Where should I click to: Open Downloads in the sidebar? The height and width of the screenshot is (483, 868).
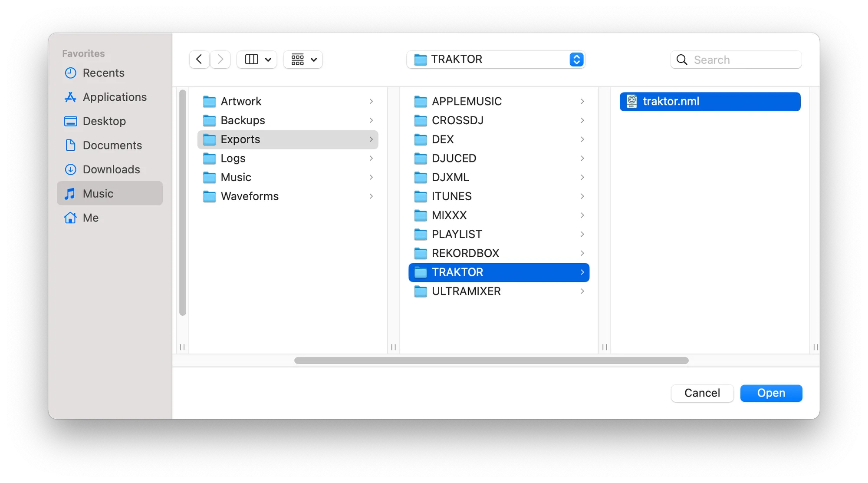(x=111, y=169)
